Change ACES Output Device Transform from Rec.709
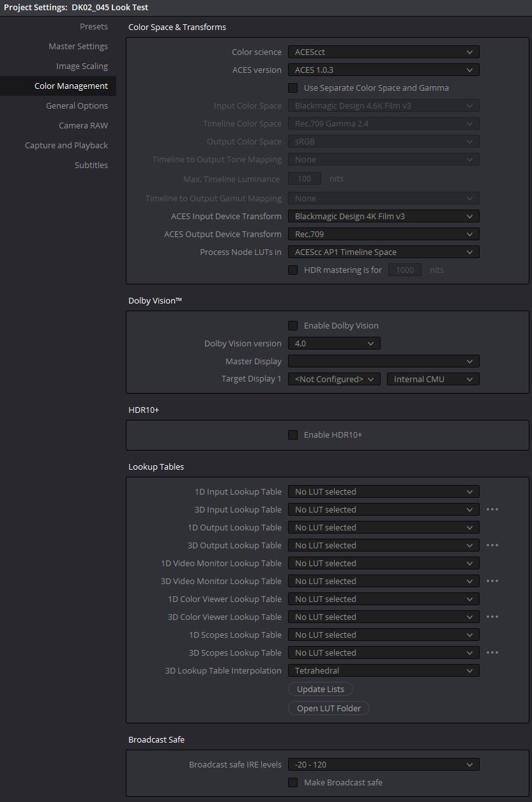 click(383, 234)
